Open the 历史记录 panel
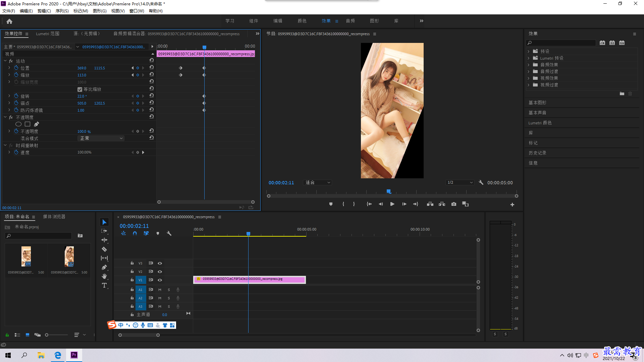 pos(538,153)
